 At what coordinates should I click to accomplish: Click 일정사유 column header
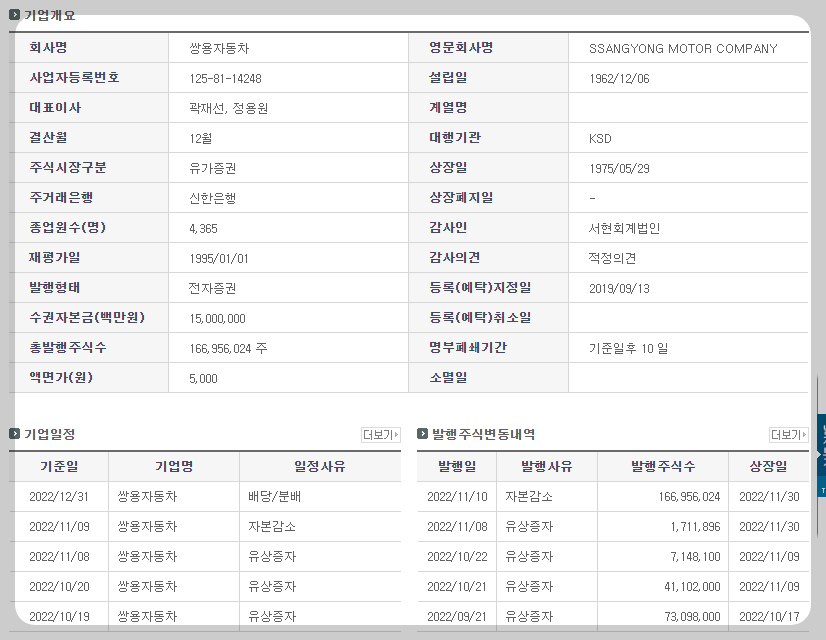pyautogui.click(x=320, y=467)
